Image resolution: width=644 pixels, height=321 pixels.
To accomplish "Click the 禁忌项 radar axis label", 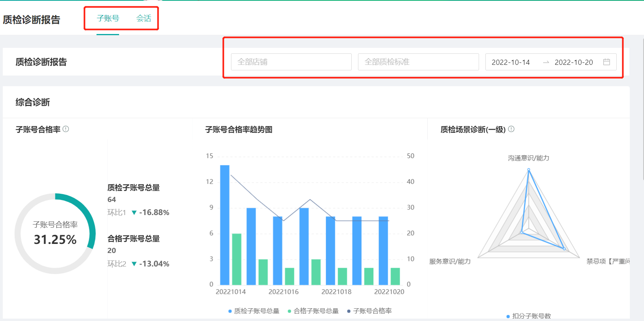I will coord(608,261).
